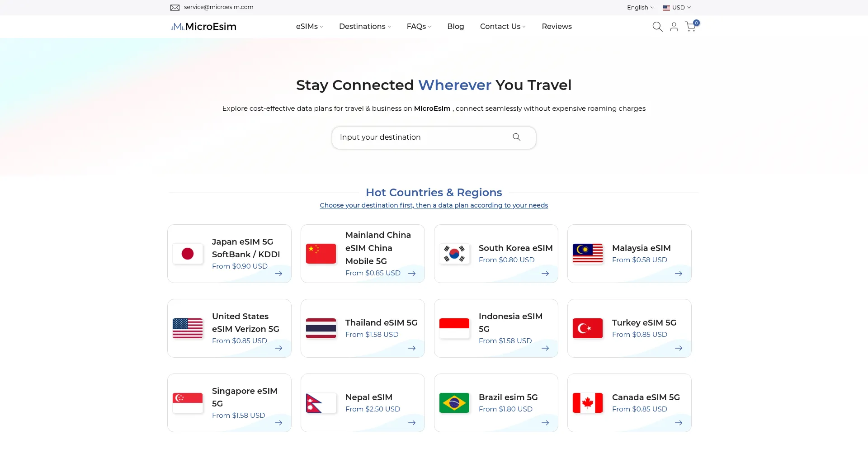Click the arrow on Japan eSIM card

pos(278,274)
